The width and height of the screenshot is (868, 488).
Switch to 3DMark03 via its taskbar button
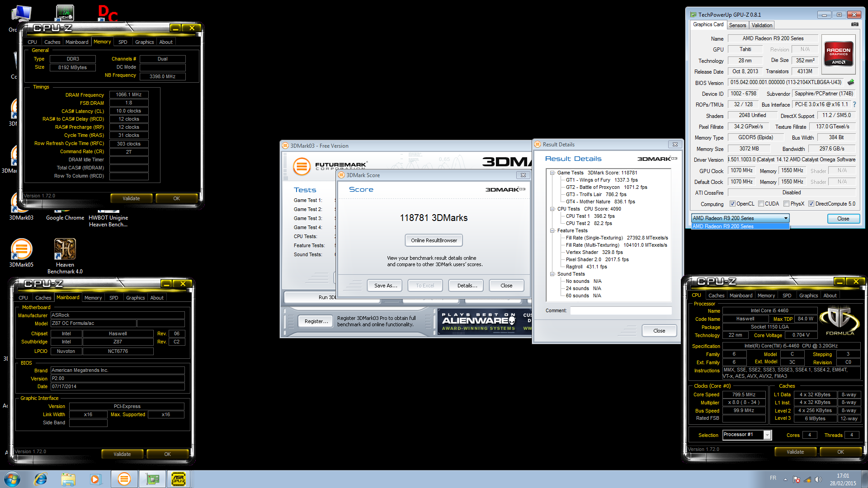[124, 479]
